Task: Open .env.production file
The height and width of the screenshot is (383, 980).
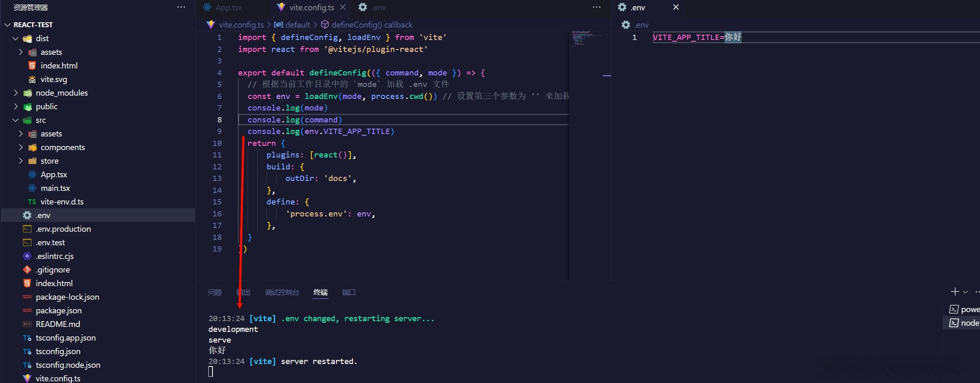Action: click(63, 229)
